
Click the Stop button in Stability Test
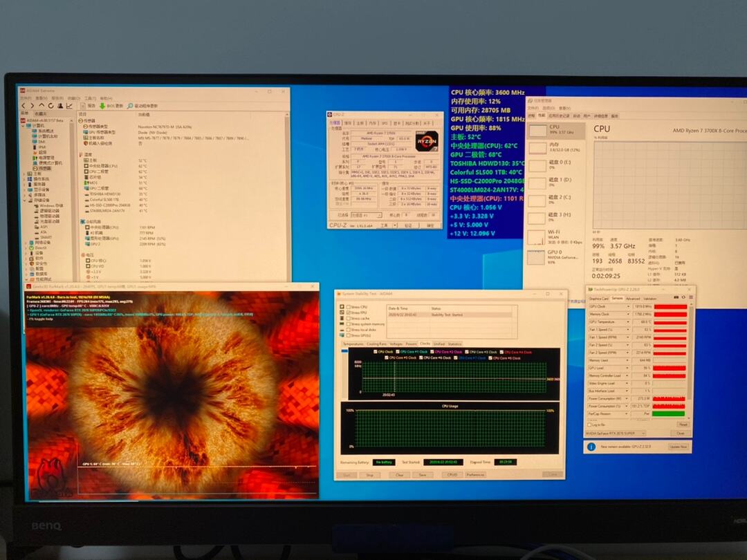click(369, 475)
